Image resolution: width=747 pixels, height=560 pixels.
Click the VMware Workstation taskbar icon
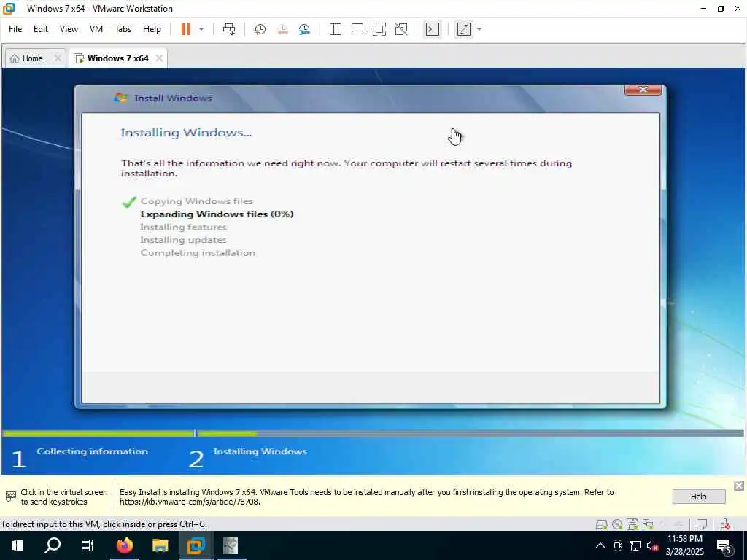pos(196,545)
